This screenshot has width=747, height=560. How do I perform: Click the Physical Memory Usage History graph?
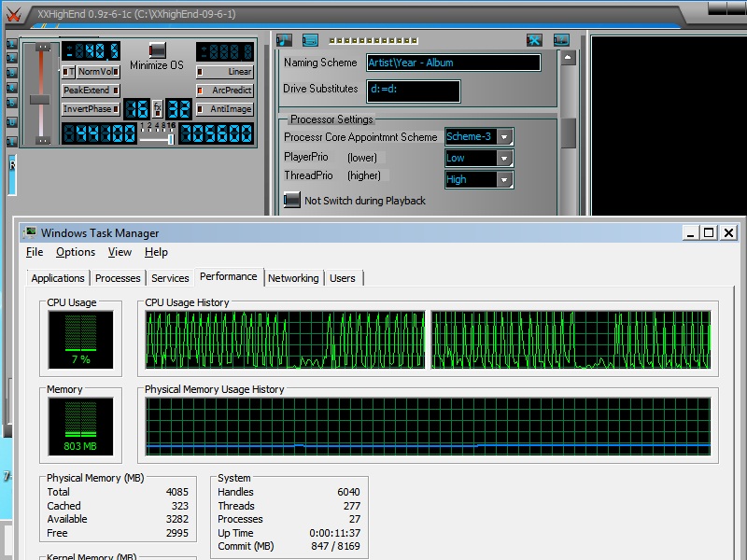[428, 427]
